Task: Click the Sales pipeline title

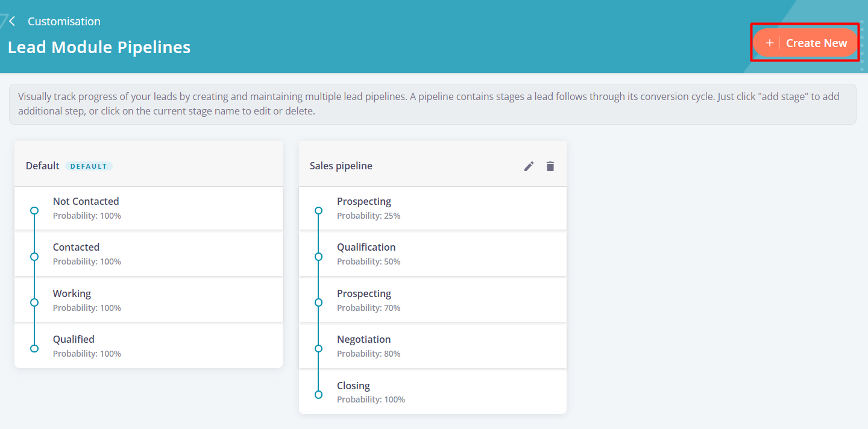Action: [341, 165]
